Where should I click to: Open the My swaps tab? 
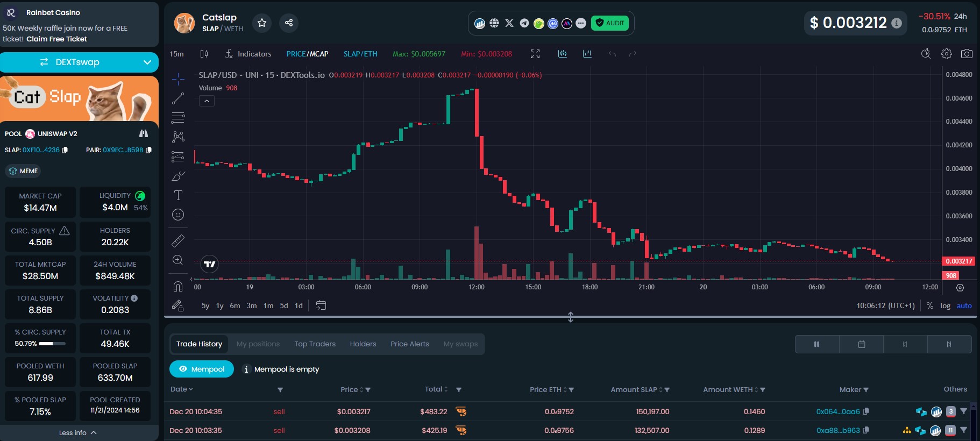point(460,344)
